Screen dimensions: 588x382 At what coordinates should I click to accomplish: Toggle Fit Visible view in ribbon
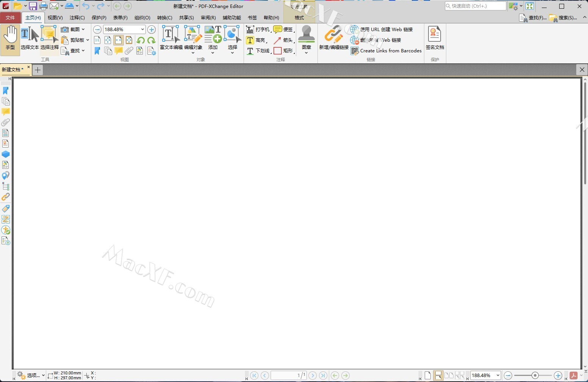click(129, 40)
